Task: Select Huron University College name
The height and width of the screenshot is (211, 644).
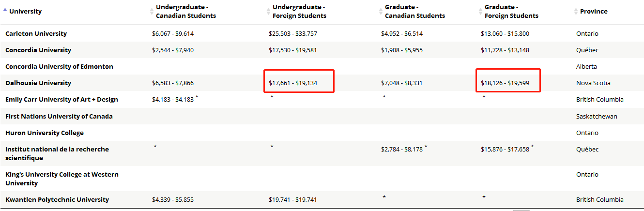Action: tap(45, 133)
